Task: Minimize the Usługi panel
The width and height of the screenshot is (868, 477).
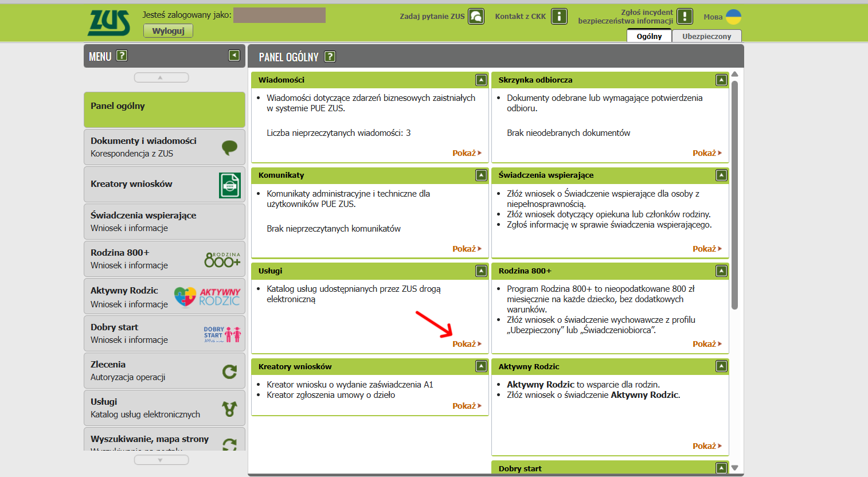Action: (x=481, y=271)
